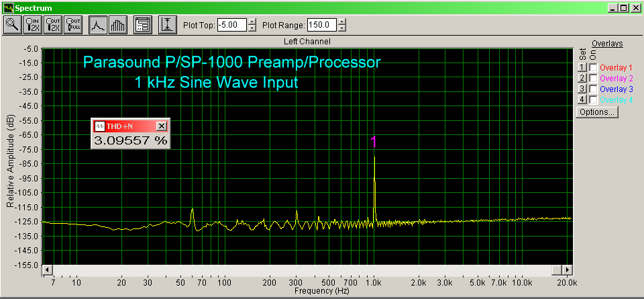
Task: Click the horizontal scrollbar thumb
Action: pos(557,270)
